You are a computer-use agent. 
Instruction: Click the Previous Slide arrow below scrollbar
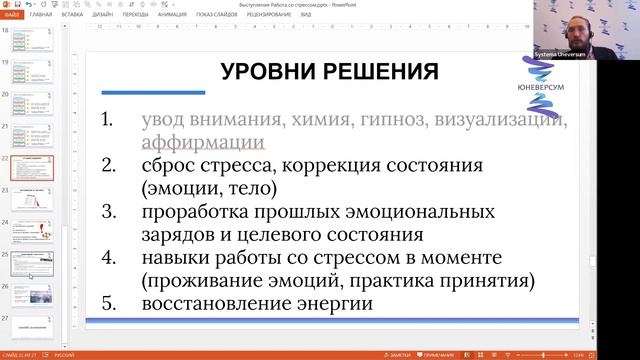(593, 331)
